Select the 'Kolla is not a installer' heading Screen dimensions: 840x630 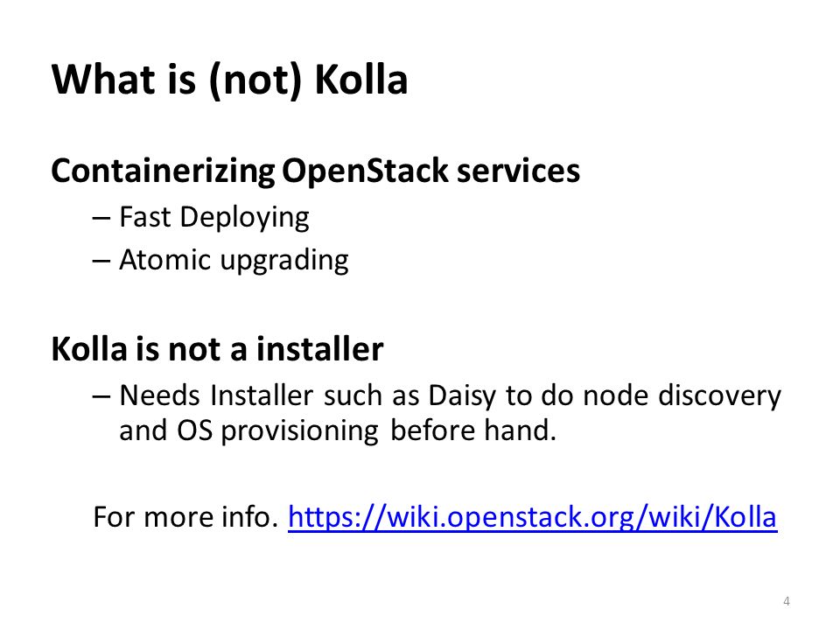[218, 349]
